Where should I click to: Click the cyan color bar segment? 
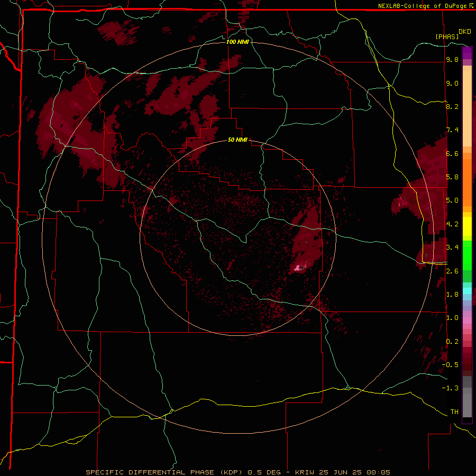[x=467, y=290]
